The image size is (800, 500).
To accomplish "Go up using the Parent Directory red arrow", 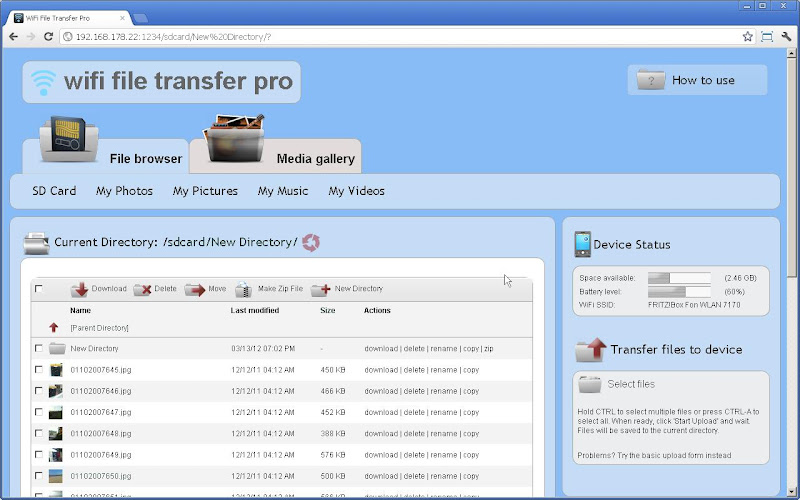I will (x=54, y=328).
